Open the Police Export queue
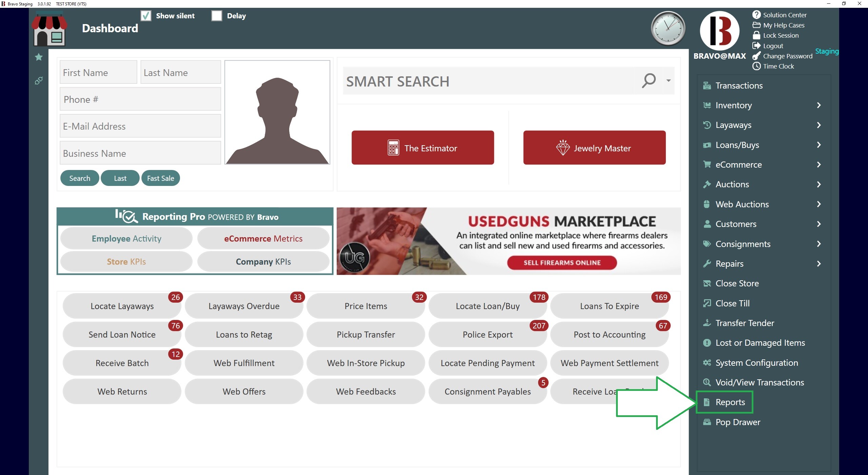868x475 pixels. point(488,335)
